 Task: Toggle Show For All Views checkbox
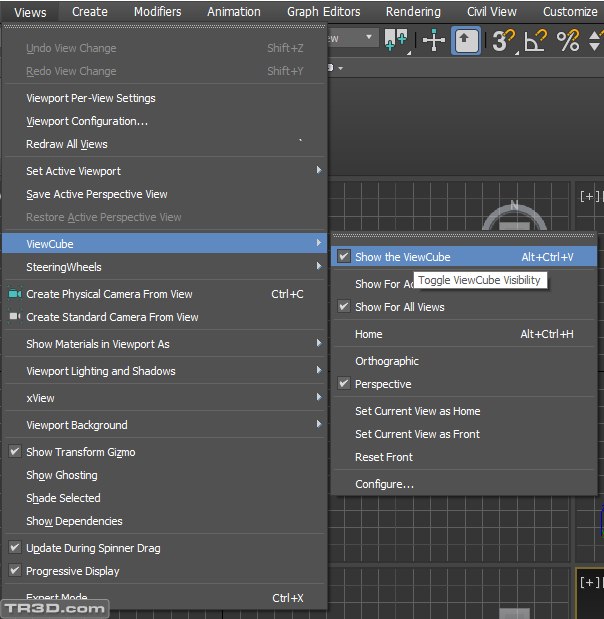point(344,307)
